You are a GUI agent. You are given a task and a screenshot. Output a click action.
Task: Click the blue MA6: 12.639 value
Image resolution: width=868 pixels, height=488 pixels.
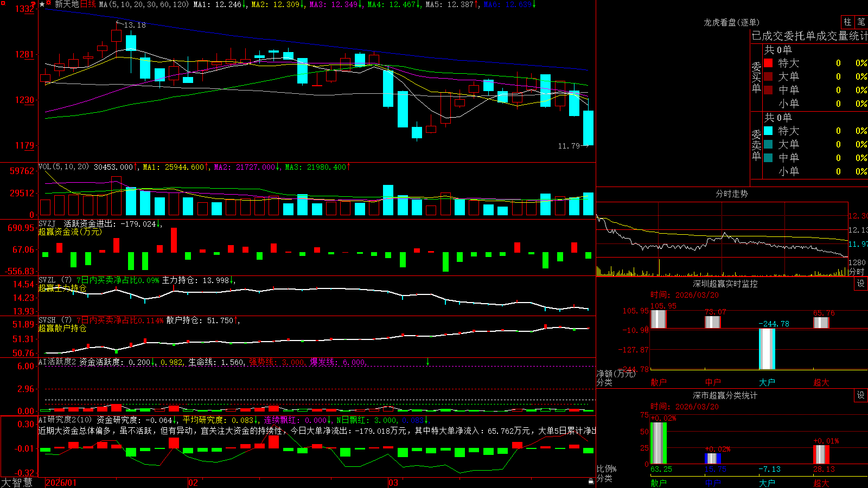tap(510, 4)
